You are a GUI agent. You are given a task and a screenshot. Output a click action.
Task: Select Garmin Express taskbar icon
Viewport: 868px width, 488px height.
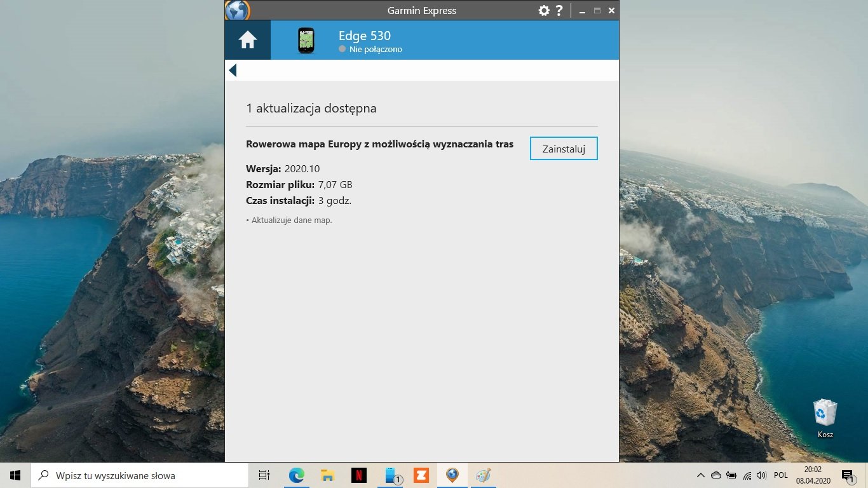452,475
